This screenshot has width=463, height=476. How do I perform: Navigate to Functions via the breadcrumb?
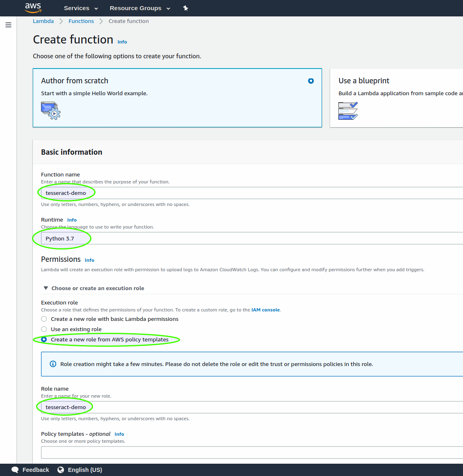(x=81, y=21)
